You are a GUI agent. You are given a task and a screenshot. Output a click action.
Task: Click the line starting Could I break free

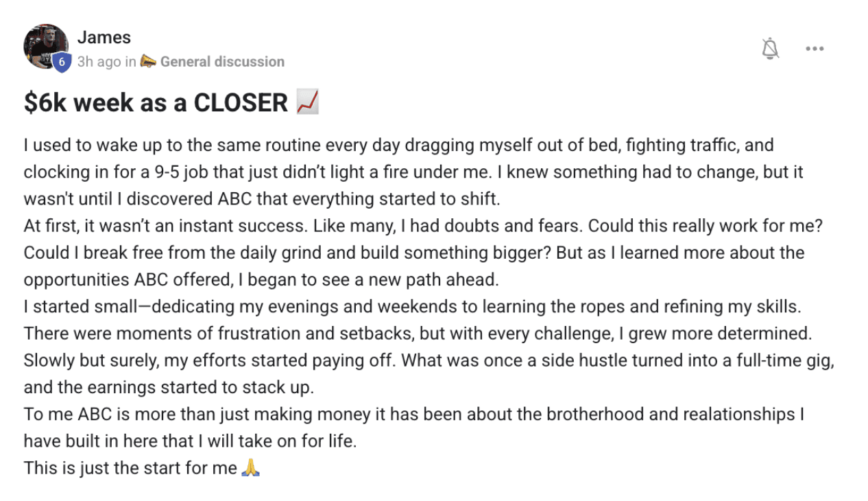[x=414, y=253]
